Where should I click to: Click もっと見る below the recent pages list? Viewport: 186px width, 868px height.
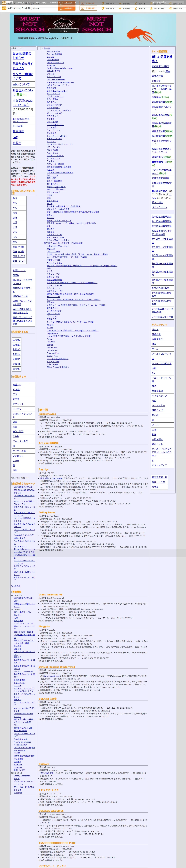coord(15,586)
